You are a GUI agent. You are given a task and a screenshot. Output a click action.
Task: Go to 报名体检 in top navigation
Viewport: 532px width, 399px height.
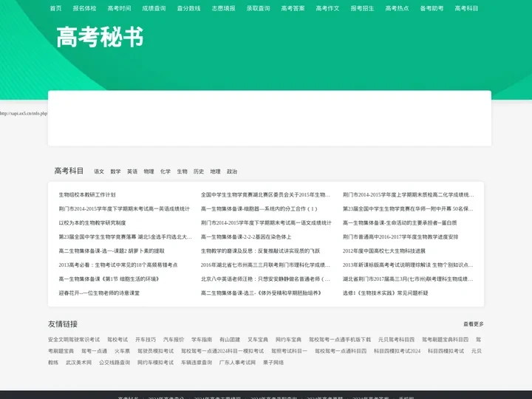84,8
